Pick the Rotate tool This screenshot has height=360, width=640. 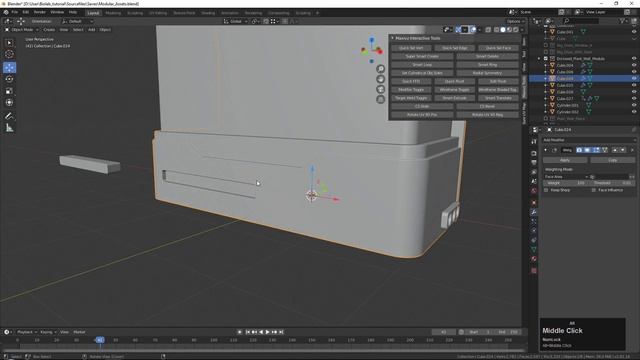pyautogui.click(x=9, y=79)
